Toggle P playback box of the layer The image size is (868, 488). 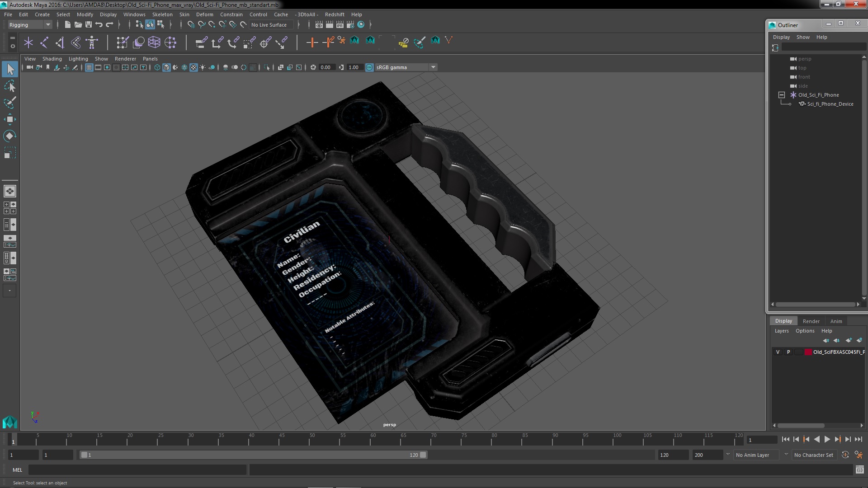[x=788, y=352]
